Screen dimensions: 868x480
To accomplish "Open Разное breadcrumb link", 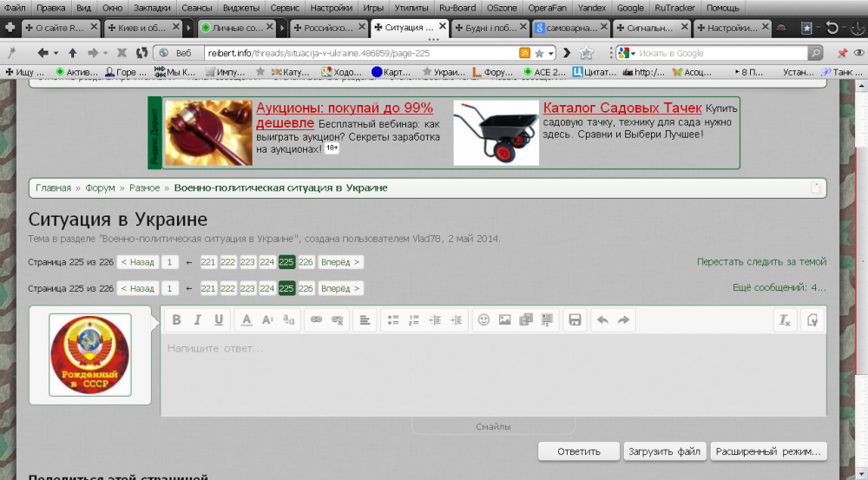I will pyautogui.click(x=144, y=187).
